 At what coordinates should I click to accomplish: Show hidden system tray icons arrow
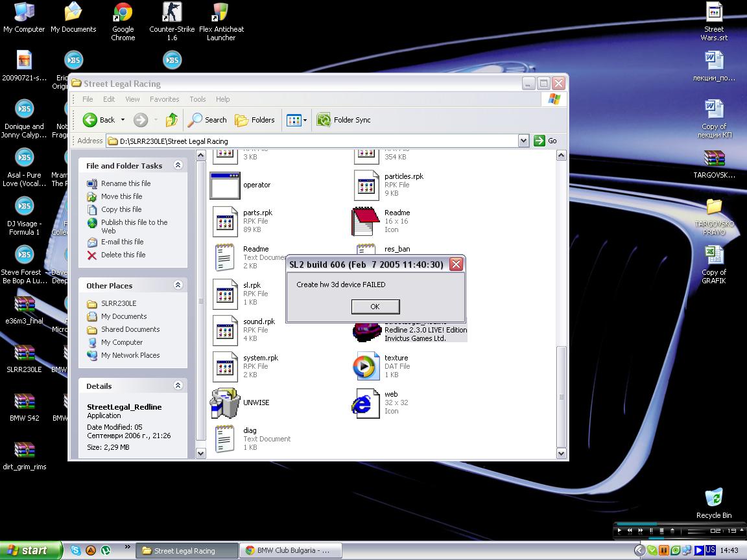(x=639, y=550)
